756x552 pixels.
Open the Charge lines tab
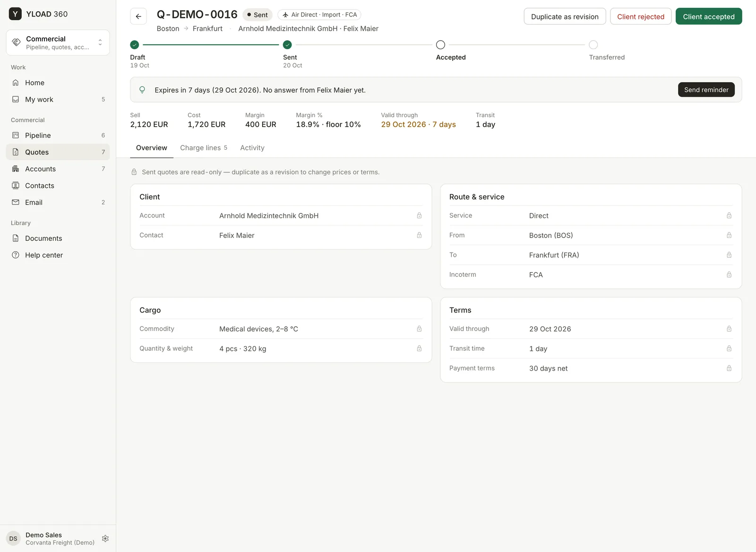tap(204, 148)
